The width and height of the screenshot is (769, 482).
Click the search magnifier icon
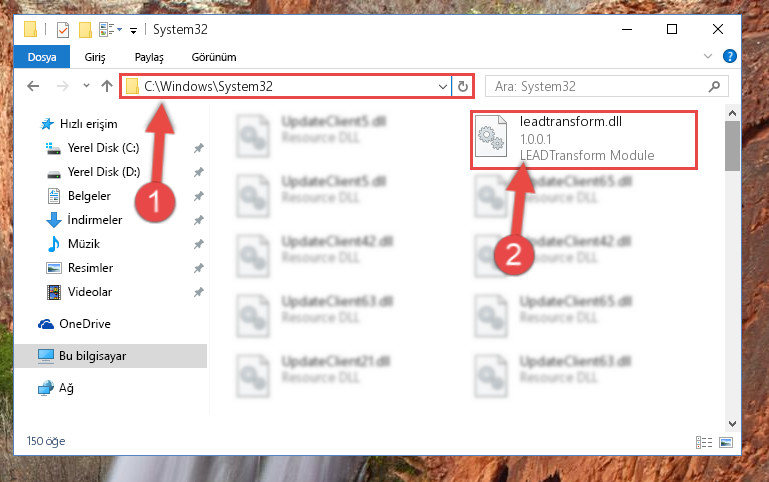click(714, 87)
